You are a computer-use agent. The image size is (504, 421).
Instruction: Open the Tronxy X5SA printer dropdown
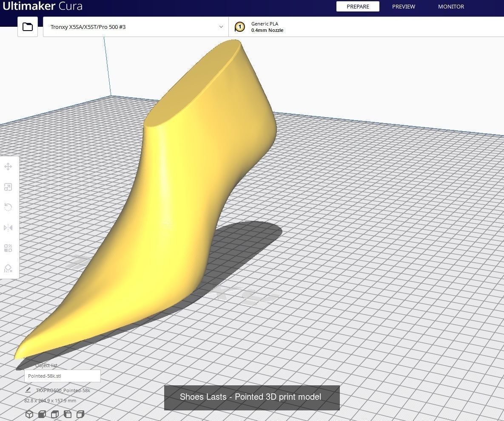click(x=135, y=27)
